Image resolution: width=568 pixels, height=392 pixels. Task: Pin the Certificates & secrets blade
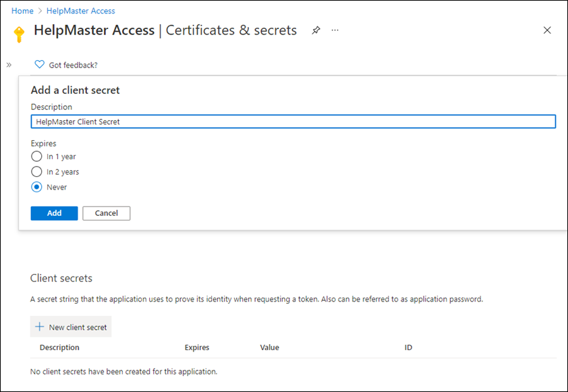coord(316,30)
